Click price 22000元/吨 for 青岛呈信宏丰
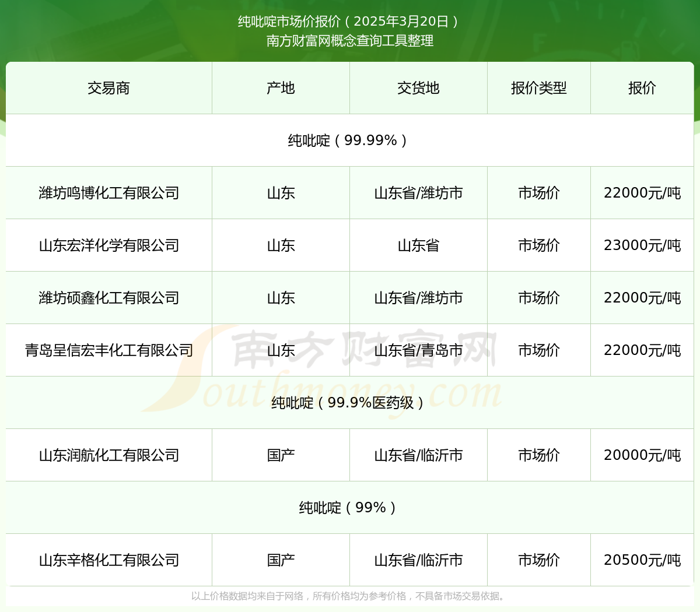Screen dimensions: 700x612 (642, 350)
